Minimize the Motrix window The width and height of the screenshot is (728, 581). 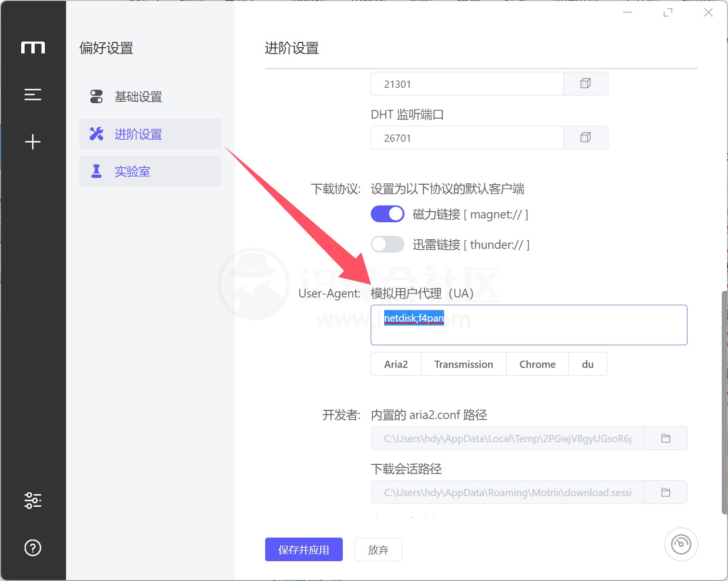coord(627,13)
